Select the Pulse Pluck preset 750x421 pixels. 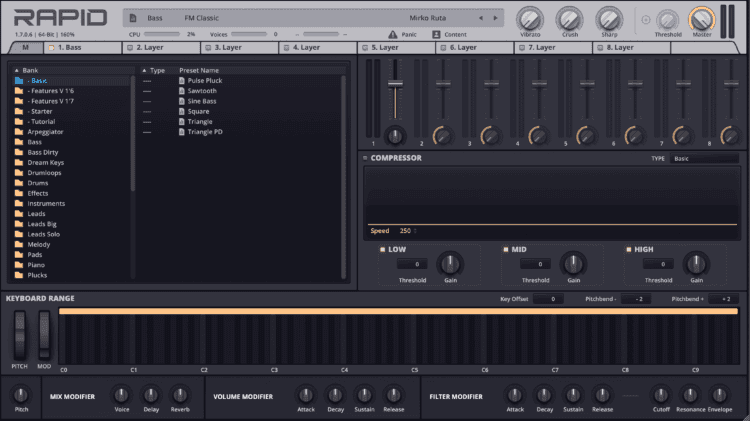pyautogui.click(x=205, y=81)
